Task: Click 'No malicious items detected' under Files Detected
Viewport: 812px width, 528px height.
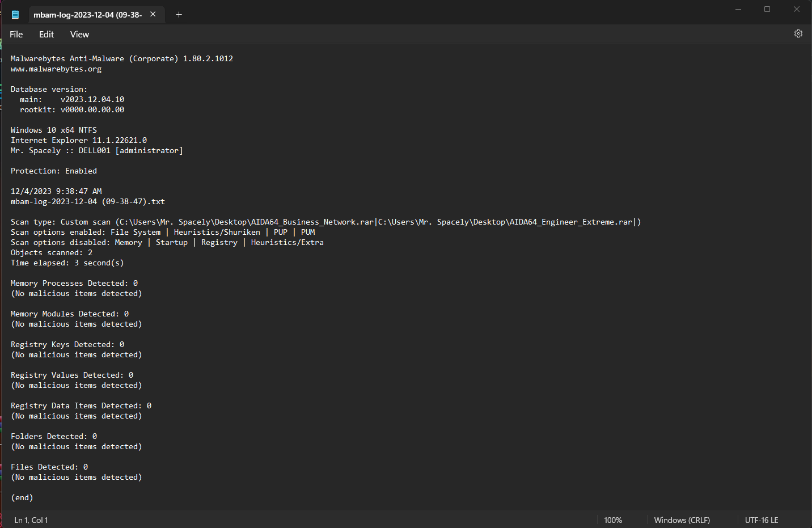Action: tap(77, 478)
